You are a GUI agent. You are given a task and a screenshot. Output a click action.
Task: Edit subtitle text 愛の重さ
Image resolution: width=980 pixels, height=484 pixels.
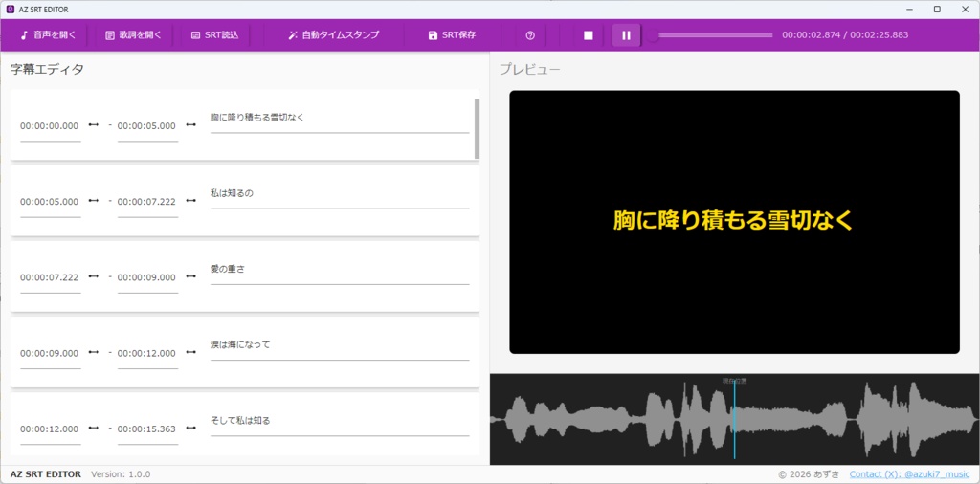click(340, 271)
